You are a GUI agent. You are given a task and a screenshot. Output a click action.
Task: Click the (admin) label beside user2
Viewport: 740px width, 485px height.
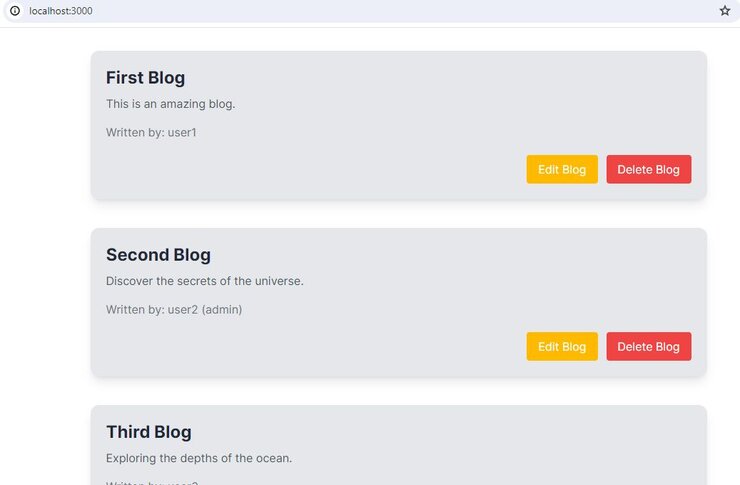pyautogui.click(x=222, y=309)
